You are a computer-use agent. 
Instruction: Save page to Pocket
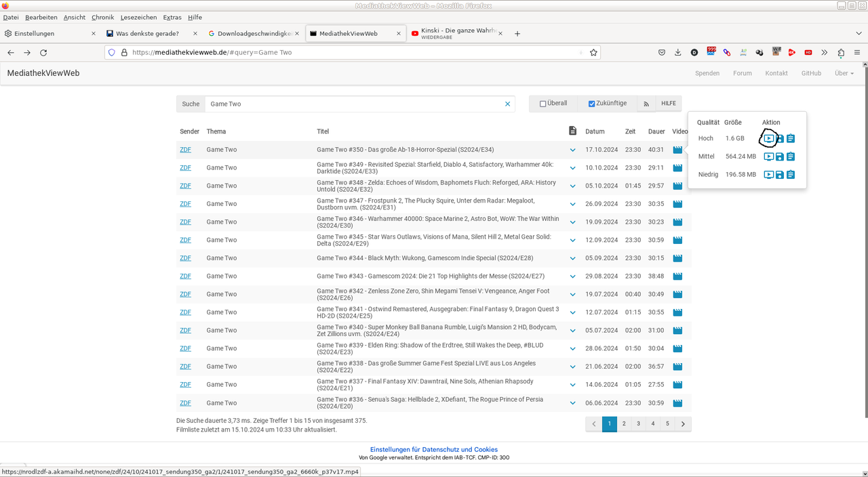[x=662, y=52]
